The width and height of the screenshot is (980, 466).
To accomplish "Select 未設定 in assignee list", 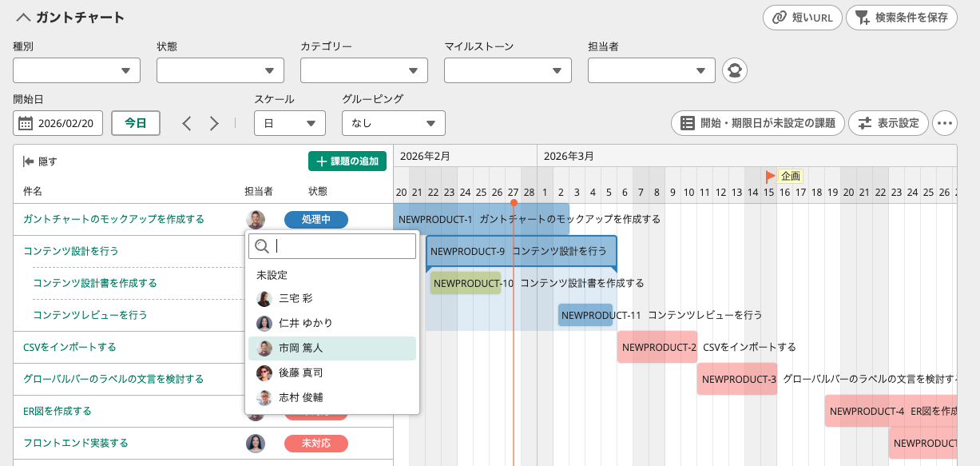I will click(x=332, y=275).
